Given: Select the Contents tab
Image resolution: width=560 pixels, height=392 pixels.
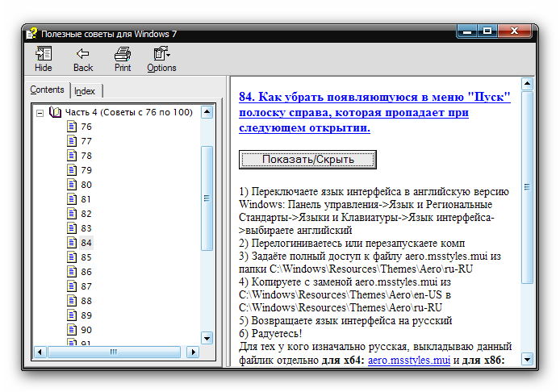Looking at the screenshot, I should click(x=48, y=90).
